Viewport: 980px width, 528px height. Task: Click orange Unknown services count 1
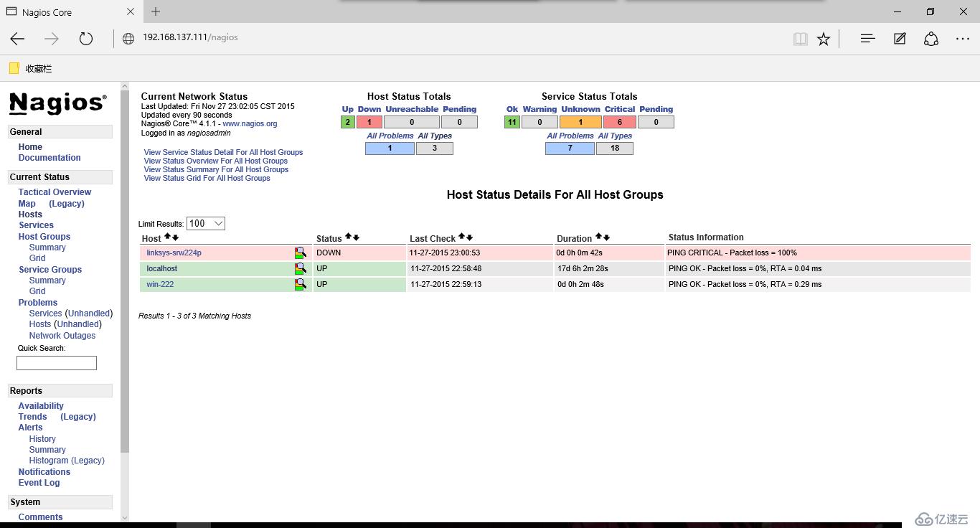[580, 122]
